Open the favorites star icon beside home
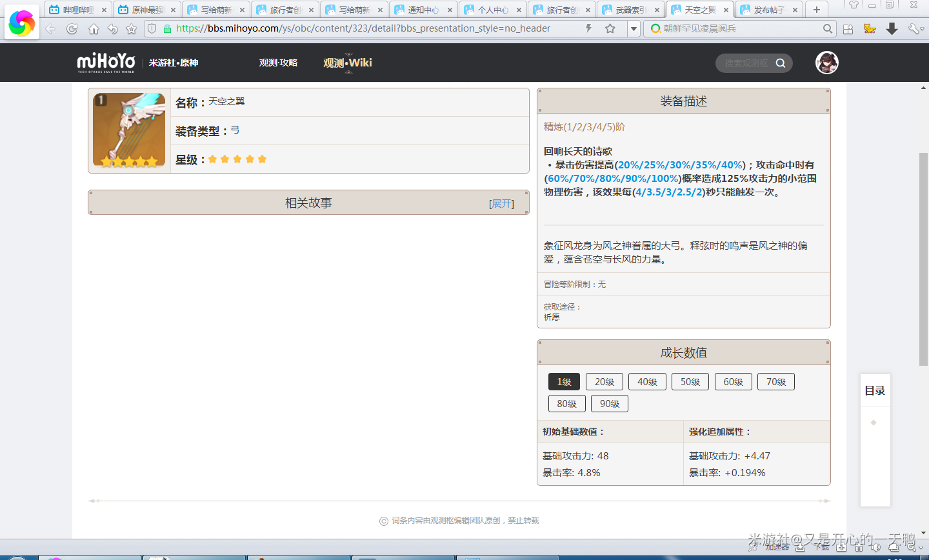 click(x=132, y=29)
